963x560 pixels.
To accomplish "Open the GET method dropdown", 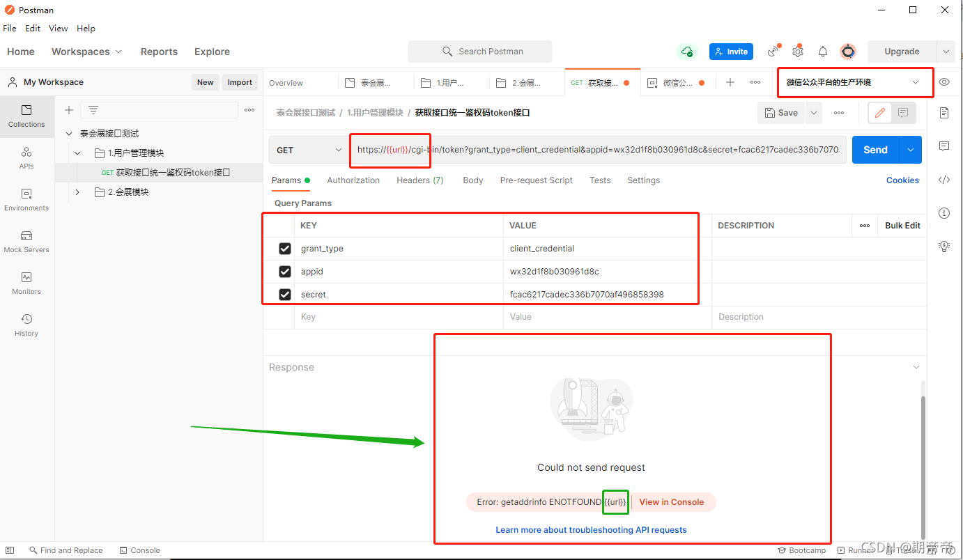I will 309,150.
